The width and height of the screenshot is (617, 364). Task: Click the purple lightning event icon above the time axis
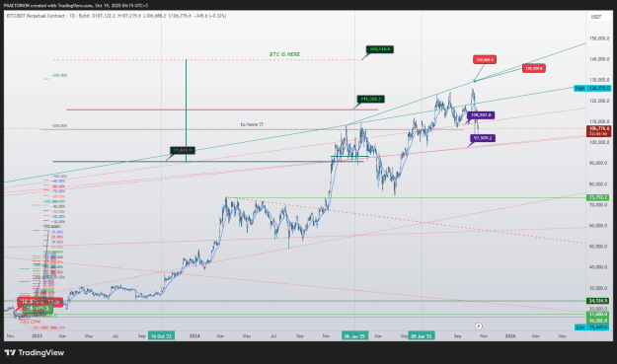click(x=479, y=327)
